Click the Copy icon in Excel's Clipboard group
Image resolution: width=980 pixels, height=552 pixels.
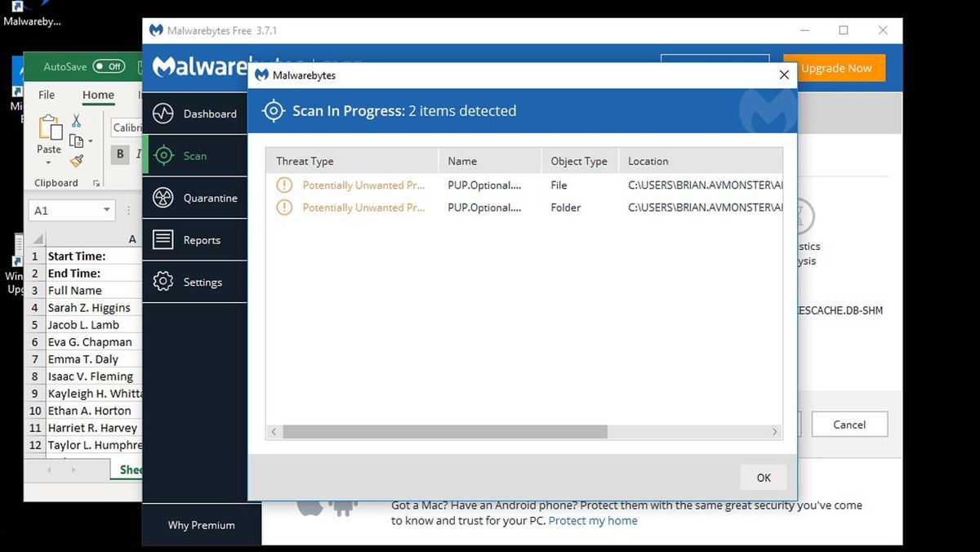coord(77,140)
